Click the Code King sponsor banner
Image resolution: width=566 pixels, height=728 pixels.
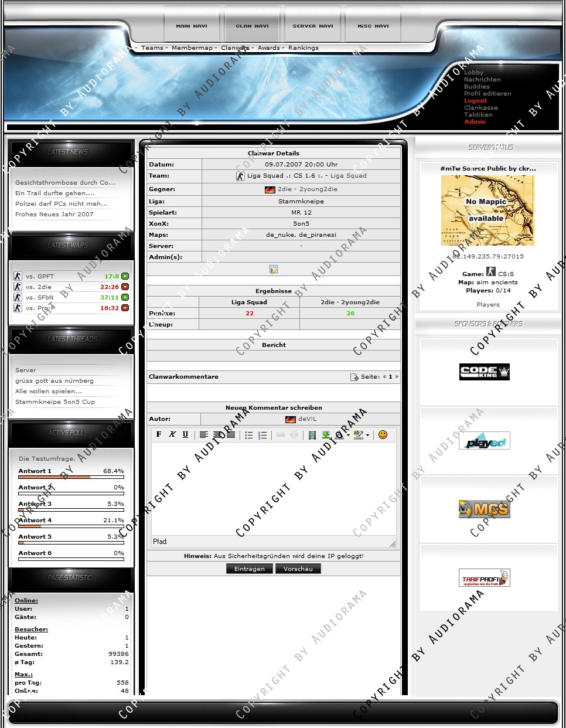point(484,372)
